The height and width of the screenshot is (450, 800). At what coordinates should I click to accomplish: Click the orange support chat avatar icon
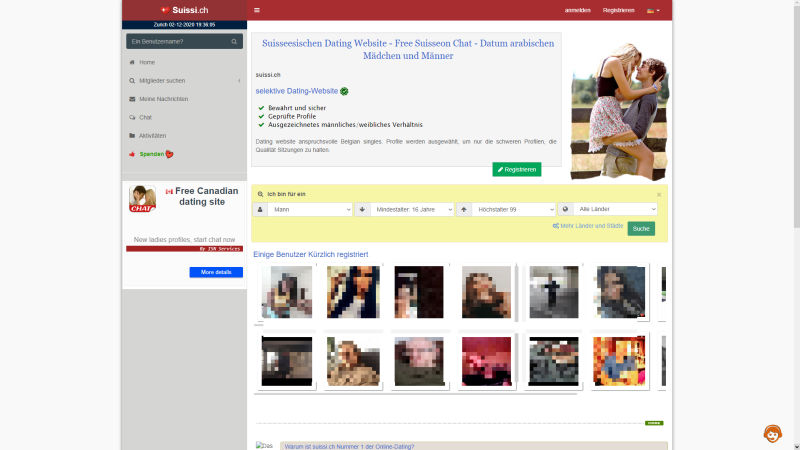point(772,433)
